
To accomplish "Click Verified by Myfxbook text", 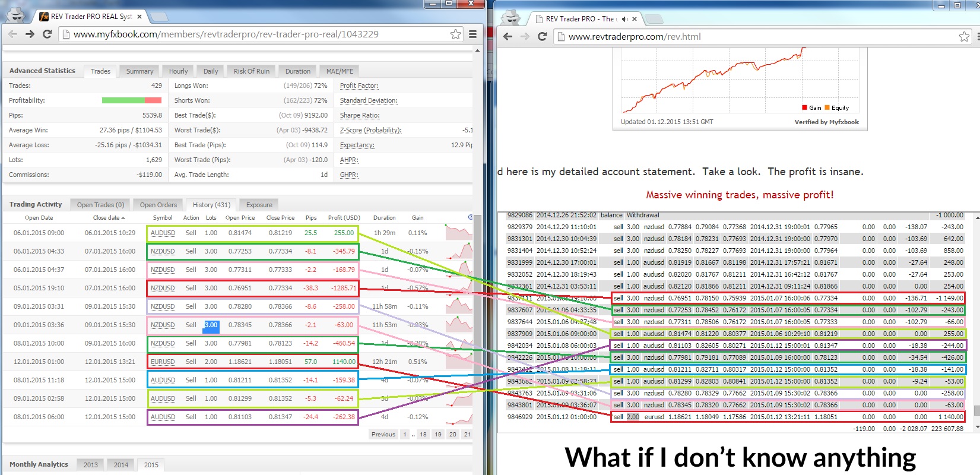I will click(826, 122).
